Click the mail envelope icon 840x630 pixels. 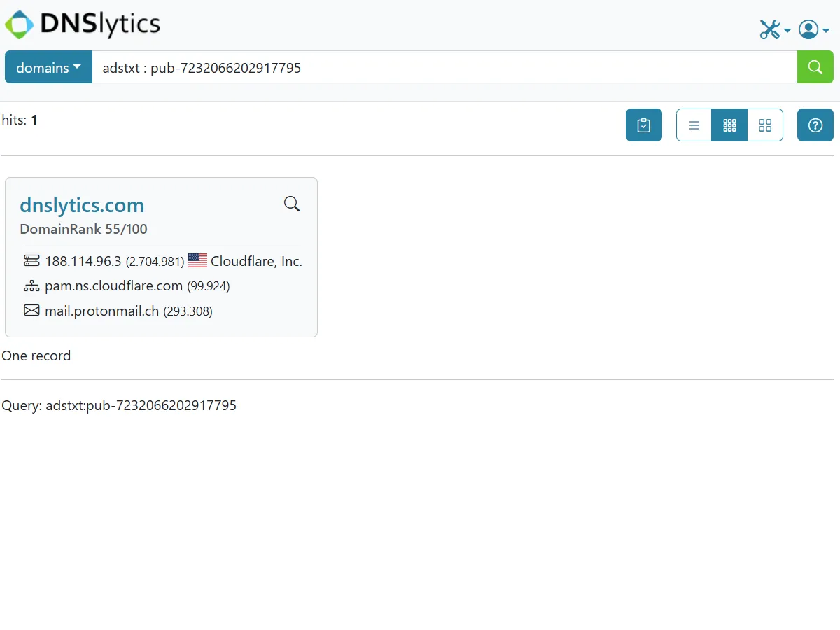[x=31, y=310]
